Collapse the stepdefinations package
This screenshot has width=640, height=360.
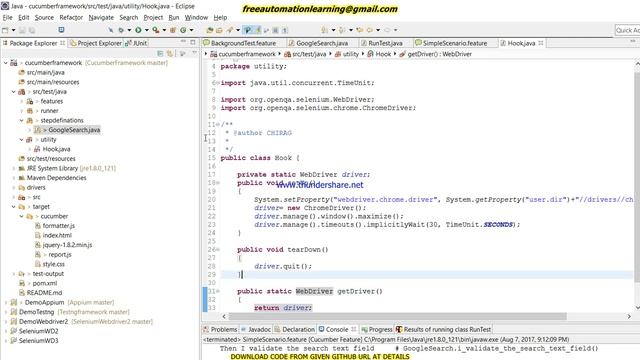coord(22,120)
